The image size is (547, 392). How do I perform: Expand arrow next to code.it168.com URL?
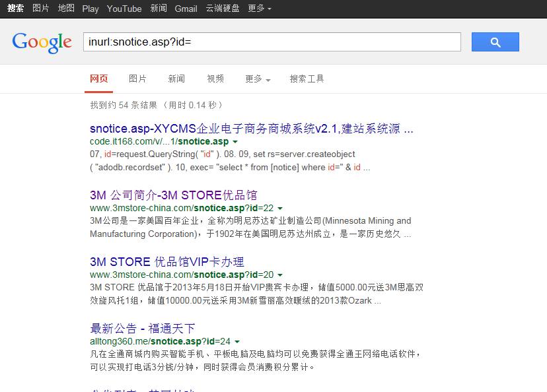point(235,142)
